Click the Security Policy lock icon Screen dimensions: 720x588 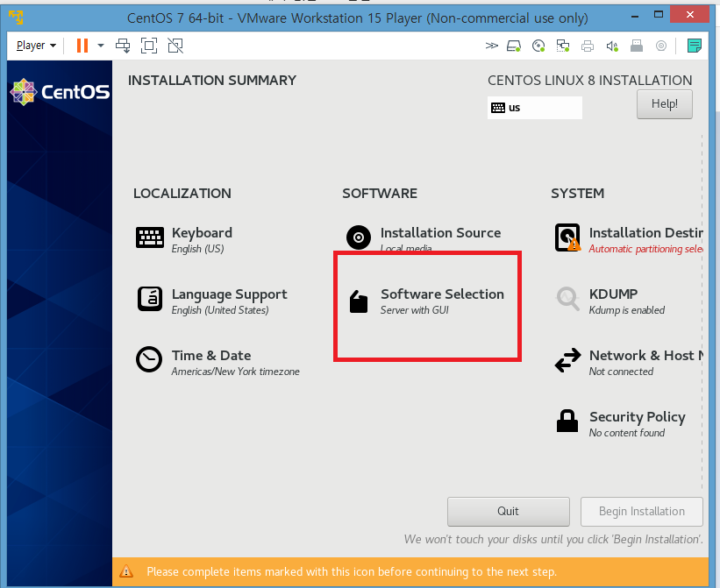click(x=567, y=421)
